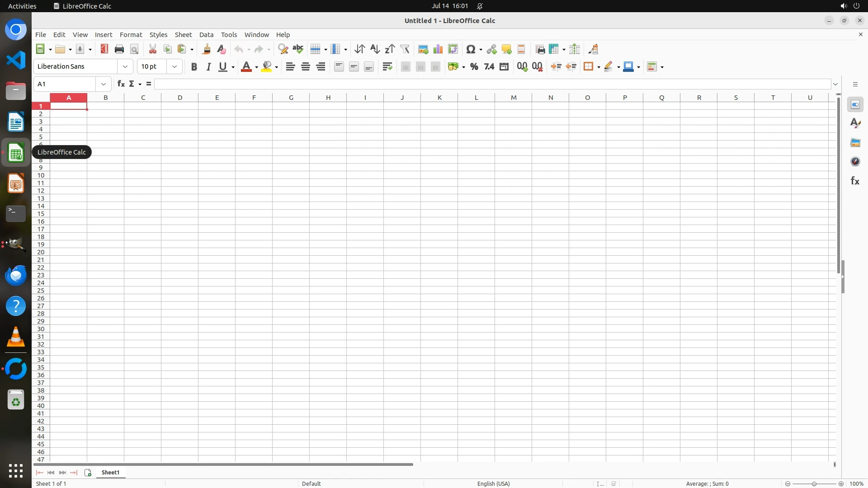
Task: Open sidebar Functions panel
Action: tap(855, 181)
